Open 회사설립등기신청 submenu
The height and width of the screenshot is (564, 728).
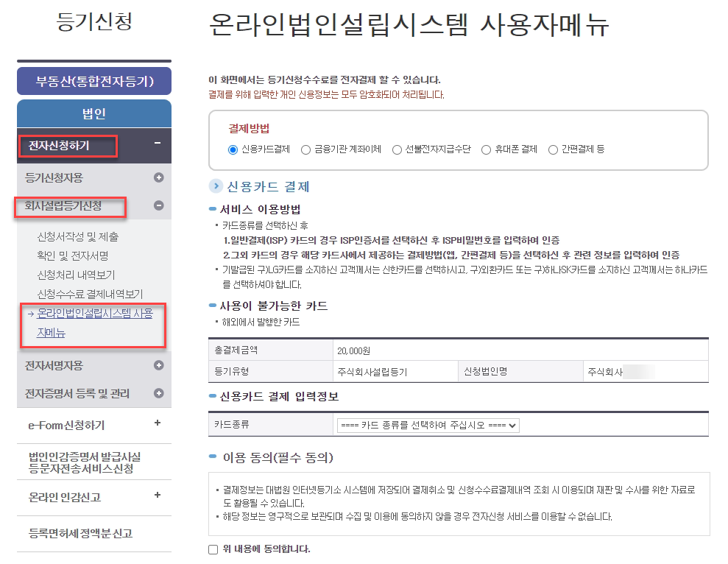(x=63, y=206)
